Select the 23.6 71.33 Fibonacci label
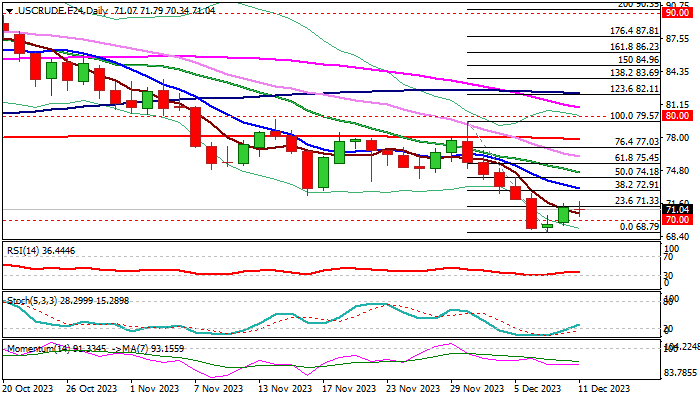The width and height of the screenshot is (700, 400). click(x=634, y=201)
